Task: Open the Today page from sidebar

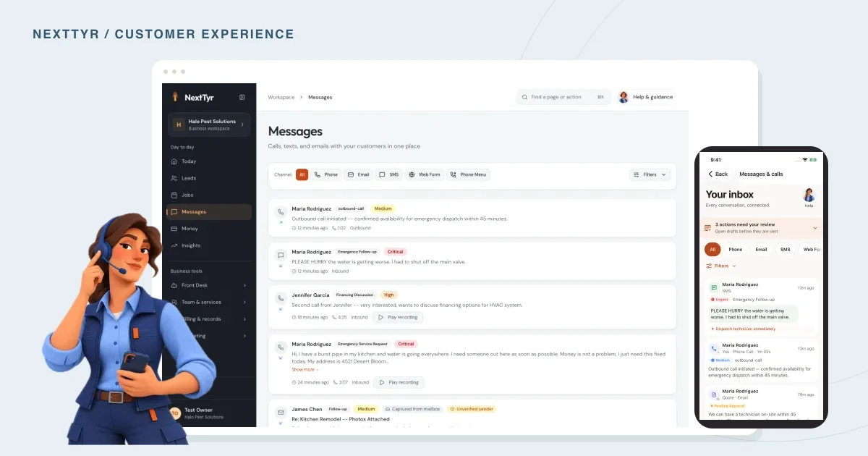Action: pos(208,161)
